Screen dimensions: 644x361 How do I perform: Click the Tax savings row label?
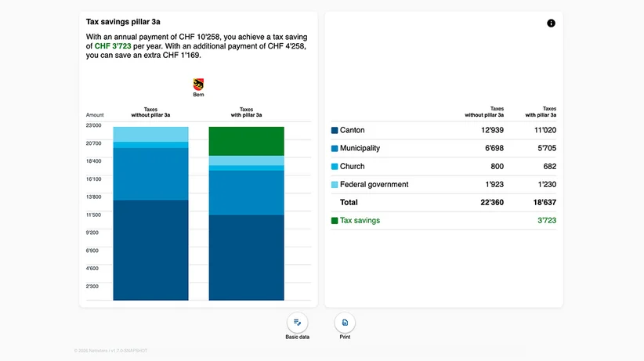360,221
